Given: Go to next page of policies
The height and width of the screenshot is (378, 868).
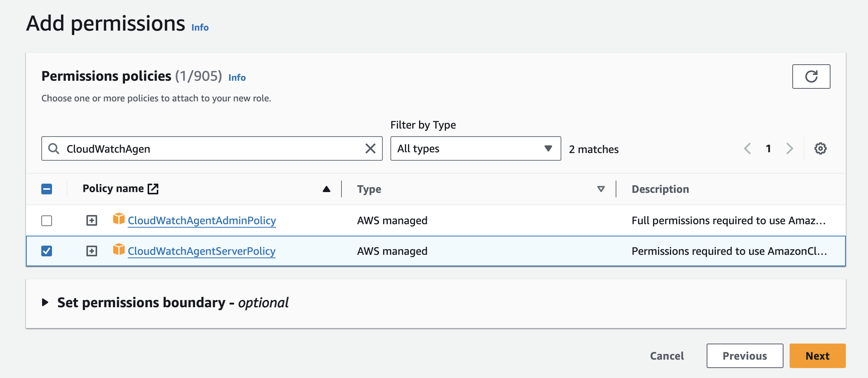Looking at the screenshot, I should point(790,148).
